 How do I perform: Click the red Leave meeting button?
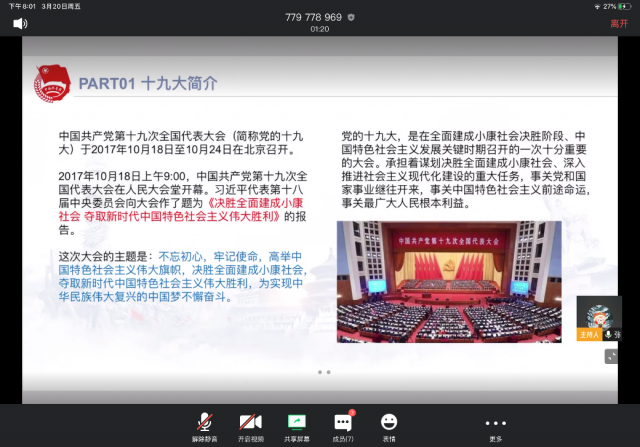coord(619,23)
